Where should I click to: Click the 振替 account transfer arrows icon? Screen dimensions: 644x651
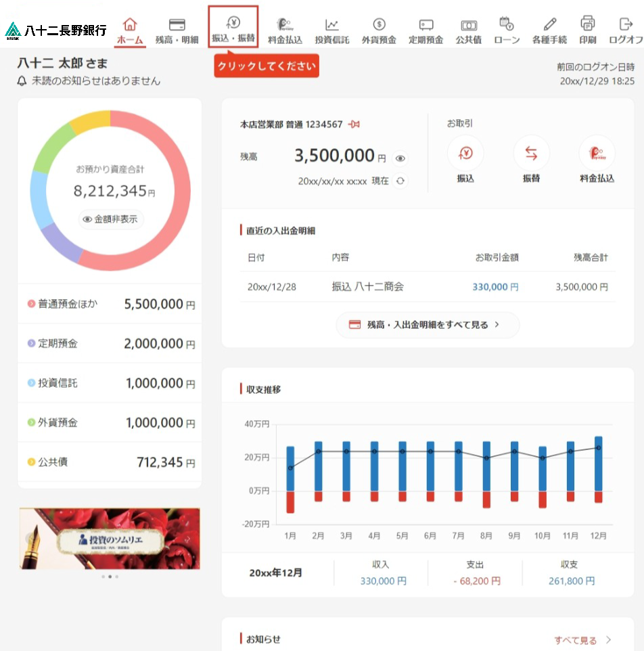click(531, 154)
